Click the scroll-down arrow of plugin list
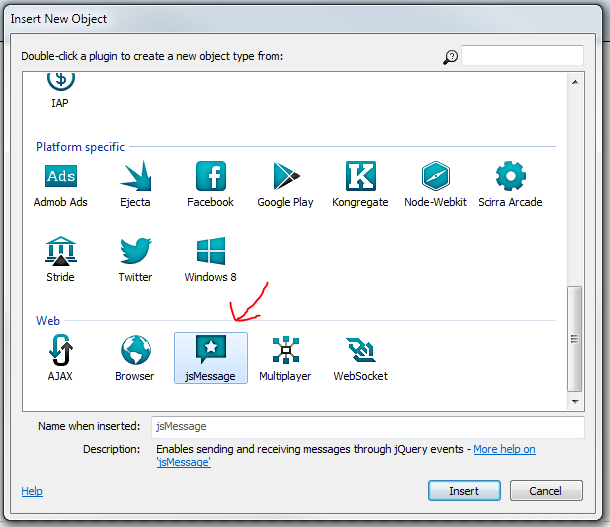Image resolution: width=610 pixels, height=527 pixels. click(575, 400)
